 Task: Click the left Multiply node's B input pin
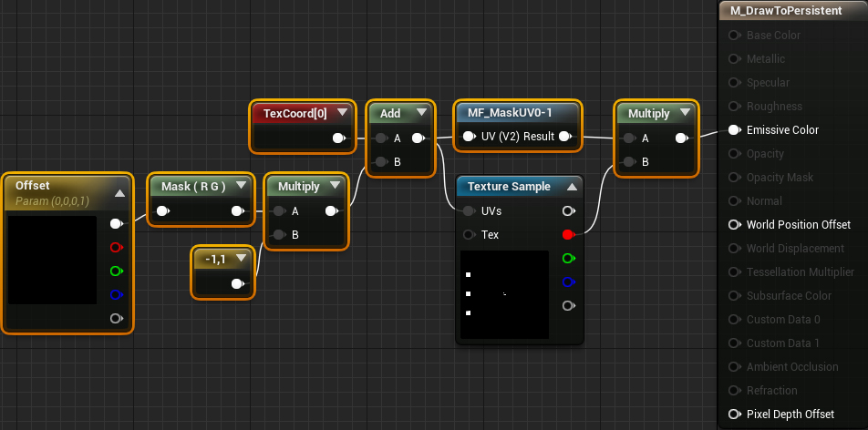[279, 235]
